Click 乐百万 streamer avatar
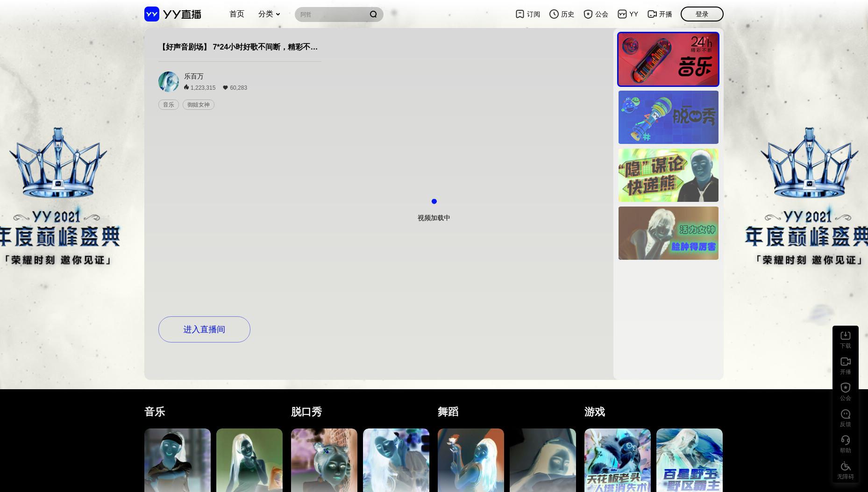868x492 pixels. coord(169,82)
